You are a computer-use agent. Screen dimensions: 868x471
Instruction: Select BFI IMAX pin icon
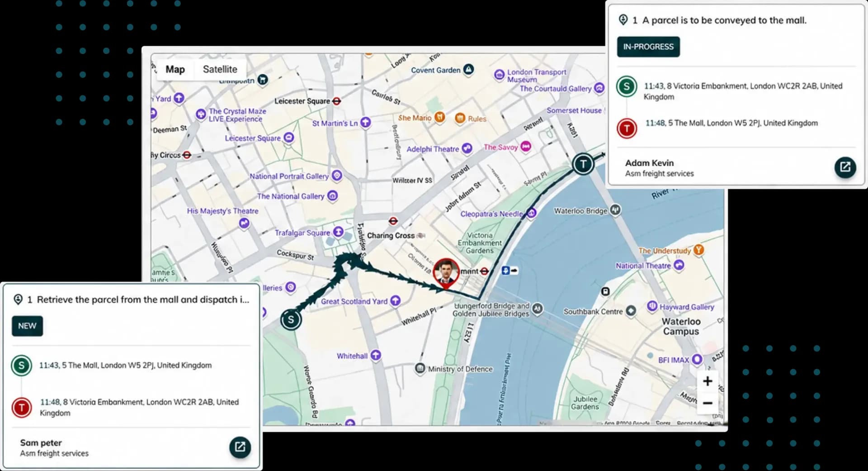(697, 359)
